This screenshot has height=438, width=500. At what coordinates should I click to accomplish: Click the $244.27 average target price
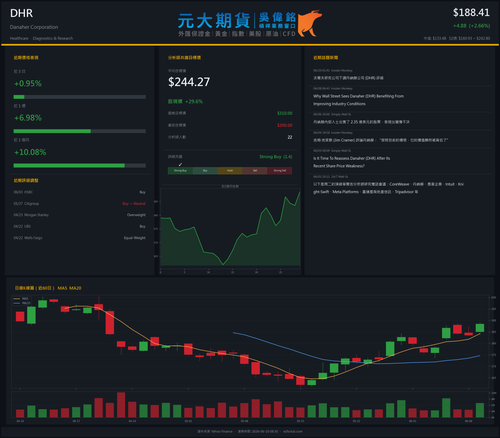point(189,82)
